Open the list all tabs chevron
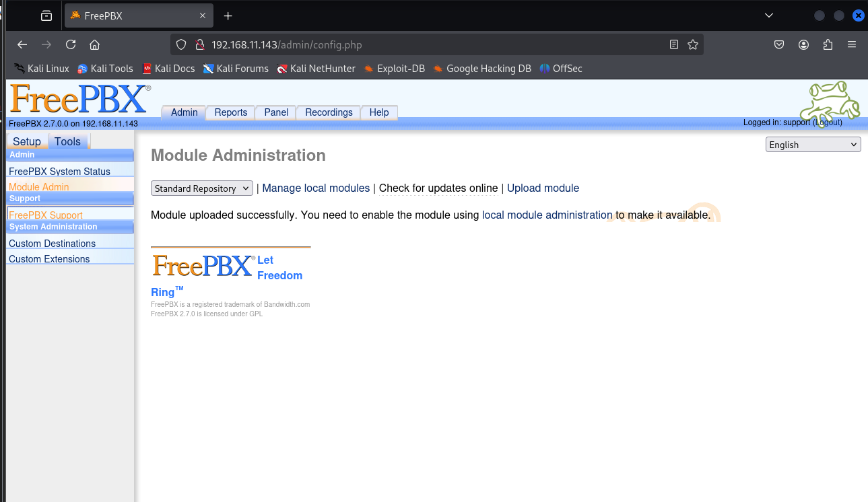Image resolution: width=868 pixels, height=502 pixels. [x=769, y=16]
